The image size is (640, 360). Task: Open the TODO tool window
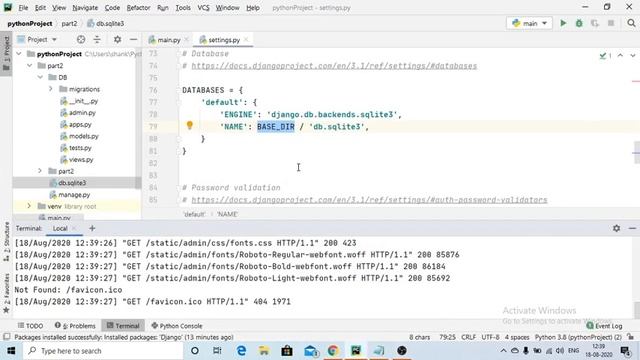click(x=31, y=326)
